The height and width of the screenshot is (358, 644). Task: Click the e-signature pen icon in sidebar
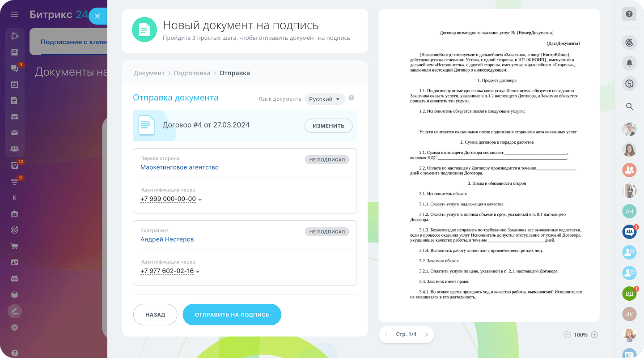point(14,311)
